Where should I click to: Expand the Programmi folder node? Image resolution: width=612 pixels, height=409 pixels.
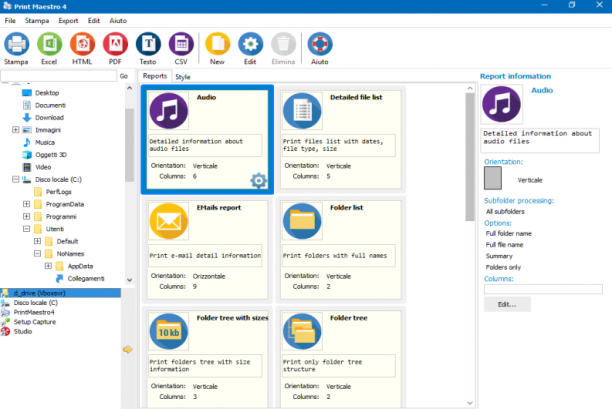click(27, 216)
